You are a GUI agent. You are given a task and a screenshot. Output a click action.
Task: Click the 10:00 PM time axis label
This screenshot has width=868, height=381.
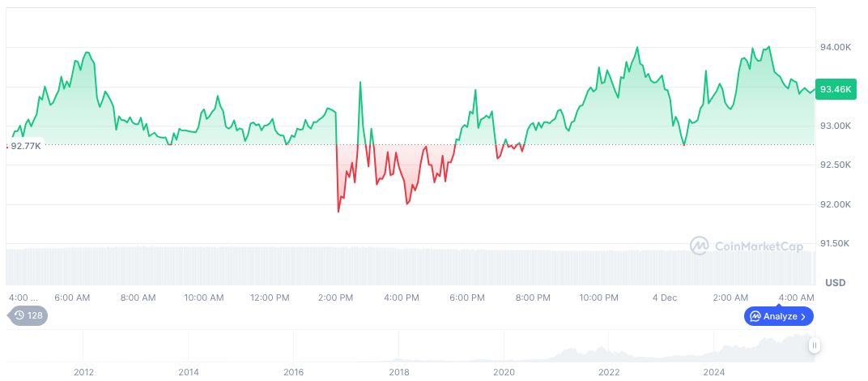(x=598, y=298)
